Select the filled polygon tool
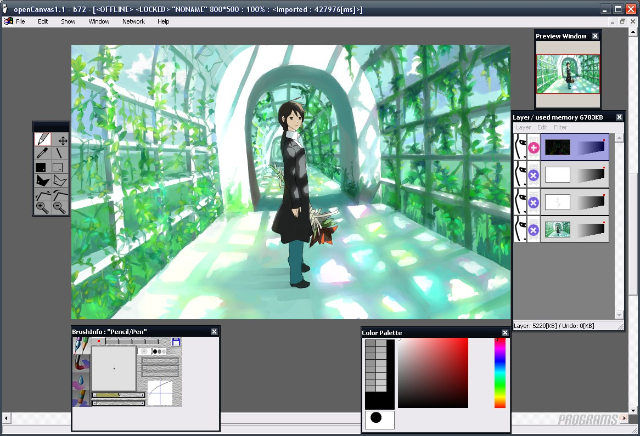This screenshot has height=436, width=640. (42, 181)
